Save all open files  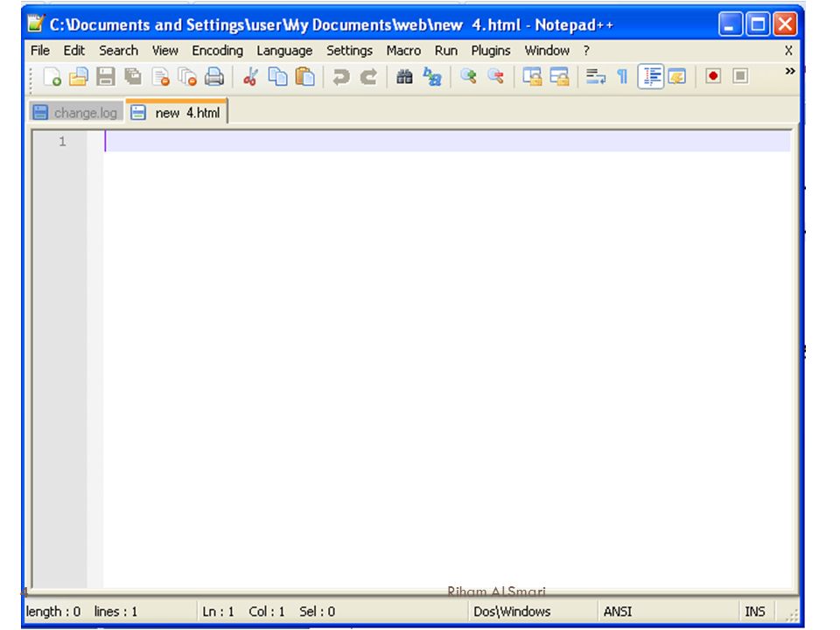pyautogui.click(x=133, y=77)
